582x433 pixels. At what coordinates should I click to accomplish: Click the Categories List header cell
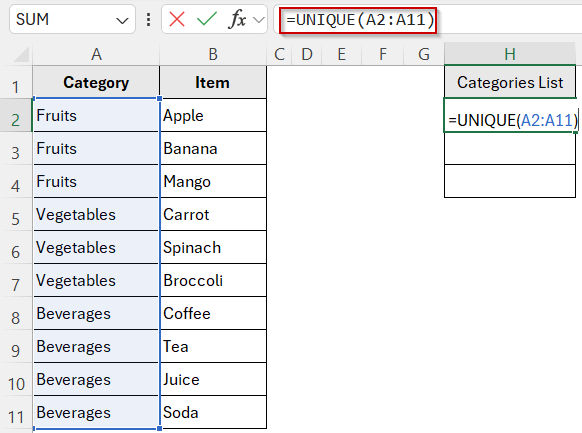point(510,82)
